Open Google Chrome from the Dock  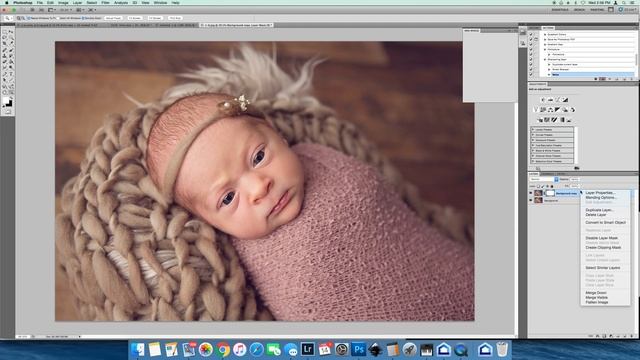click(223, 349)
